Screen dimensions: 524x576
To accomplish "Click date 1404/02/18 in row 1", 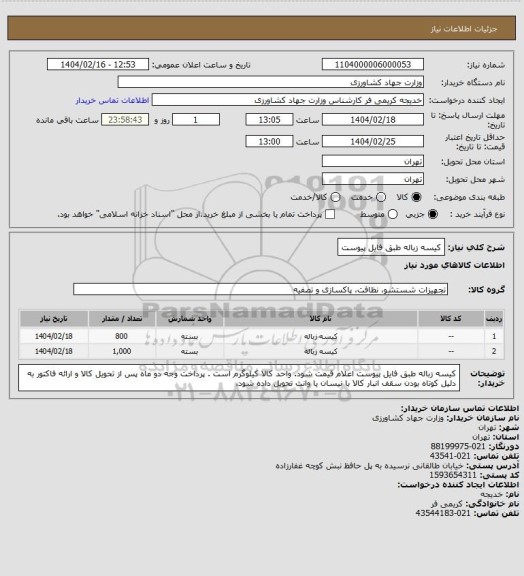I will pos(54,336).
